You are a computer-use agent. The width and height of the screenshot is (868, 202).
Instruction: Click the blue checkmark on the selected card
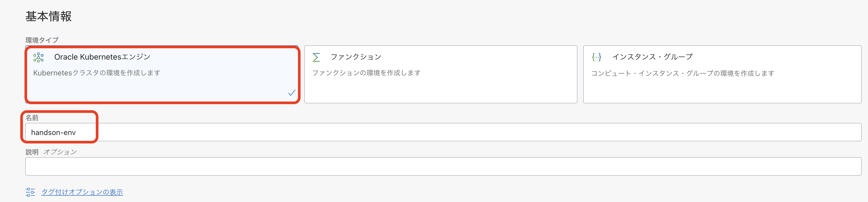point(292,93)
